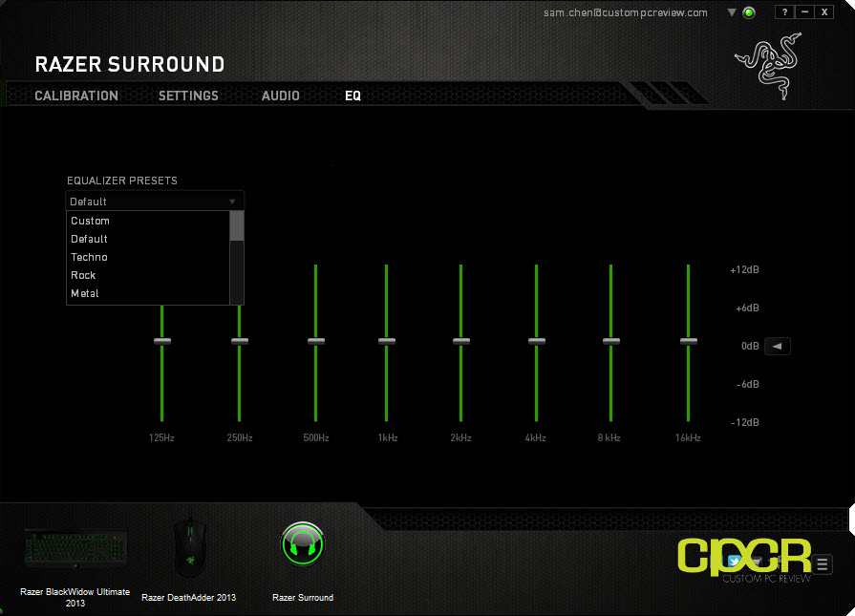Close the Razer Surround window
Screen dimensions: 855x616
(824, 12)
